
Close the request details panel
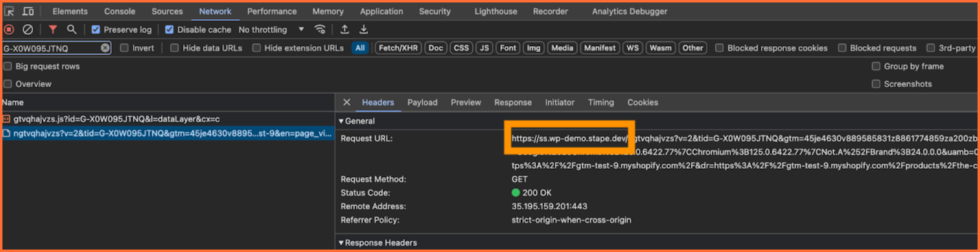(x=347, y=102)
